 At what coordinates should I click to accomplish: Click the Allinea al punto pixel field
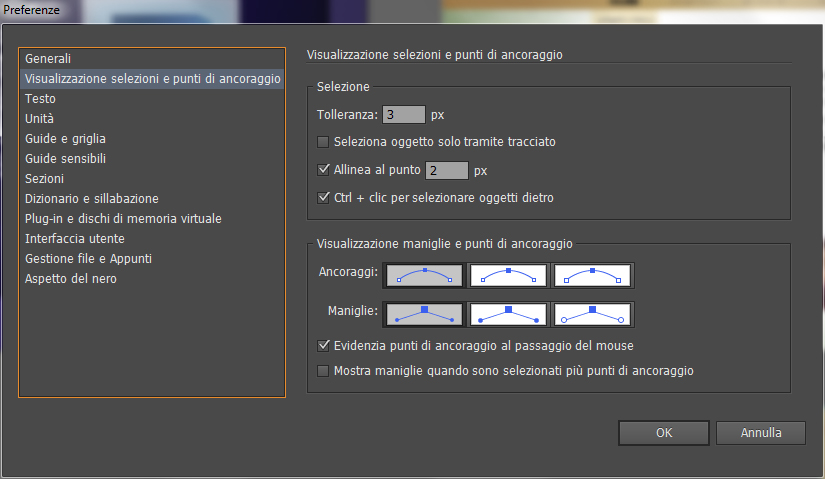tap(447, 170)
